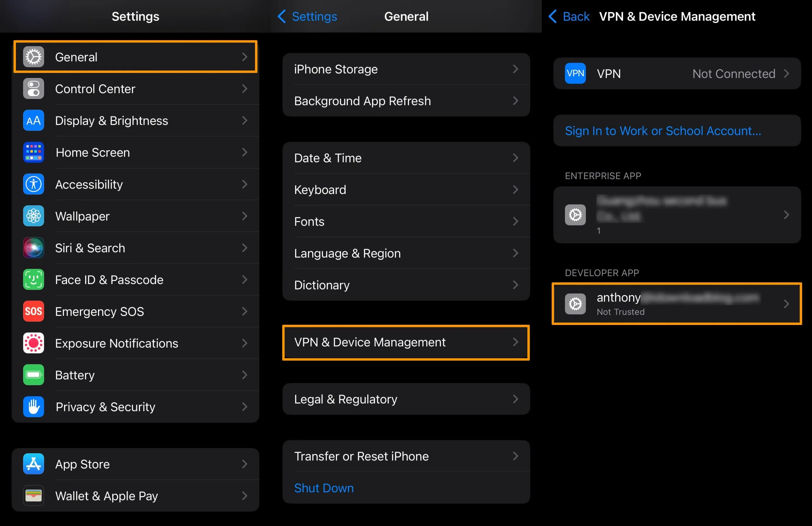Click VPN & Device Management option
Screen dimensions: 812x526
(404, 342)
